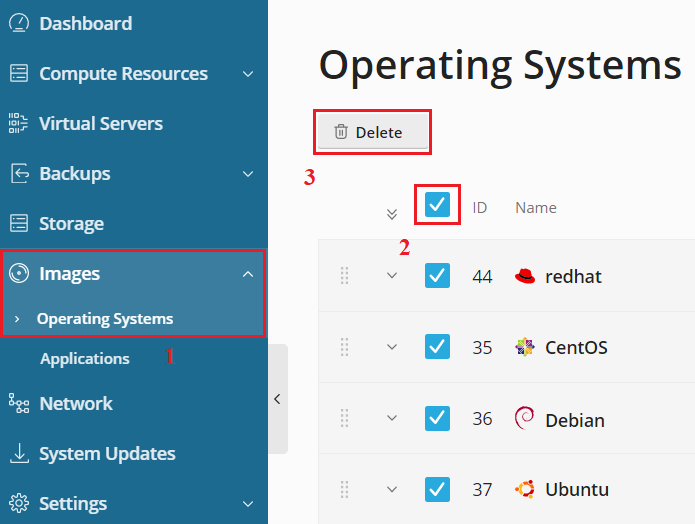Click the System Updates download icon
Viewport: 695px width, 524px height.
coord(19,453)
